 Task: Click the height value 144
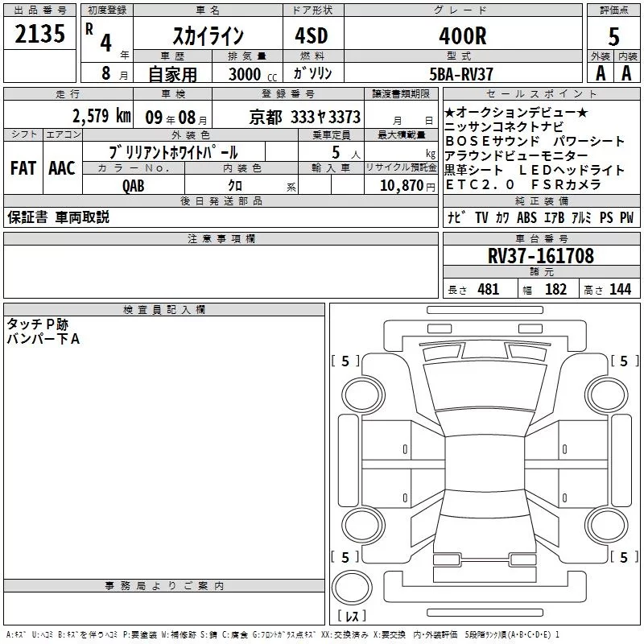point(620,290)
